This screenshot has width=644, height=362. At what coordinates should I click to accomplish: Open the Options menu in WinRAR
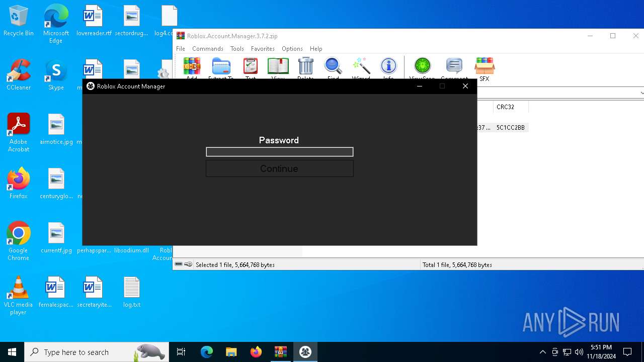(x=292, y=49)
